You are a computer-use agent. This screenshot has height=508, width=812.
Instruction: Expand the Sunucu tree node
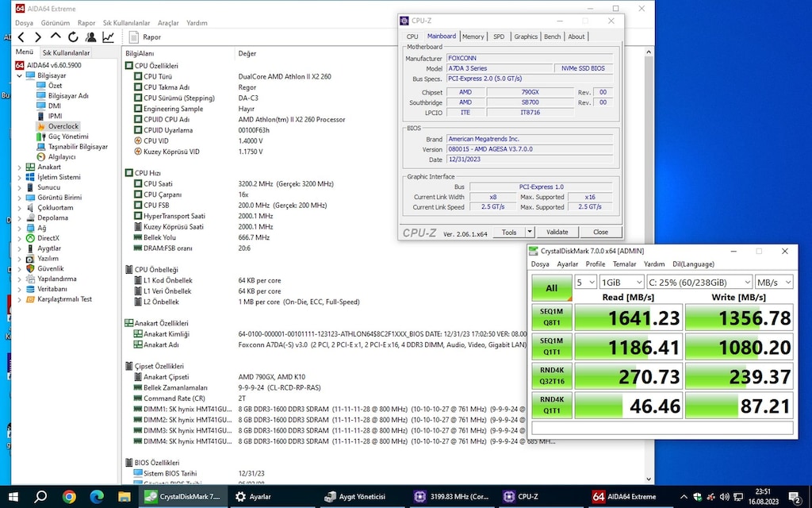click(x=20, y=187)
